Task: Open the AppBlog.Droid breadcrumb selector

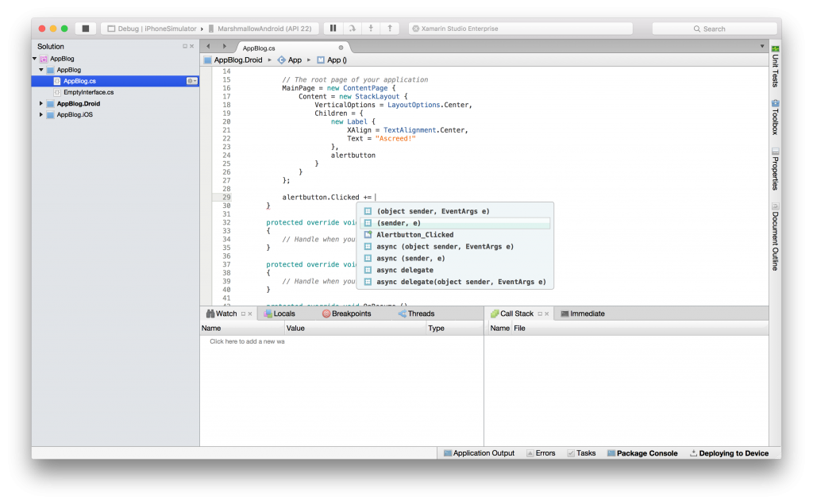Action: (233, 60)
